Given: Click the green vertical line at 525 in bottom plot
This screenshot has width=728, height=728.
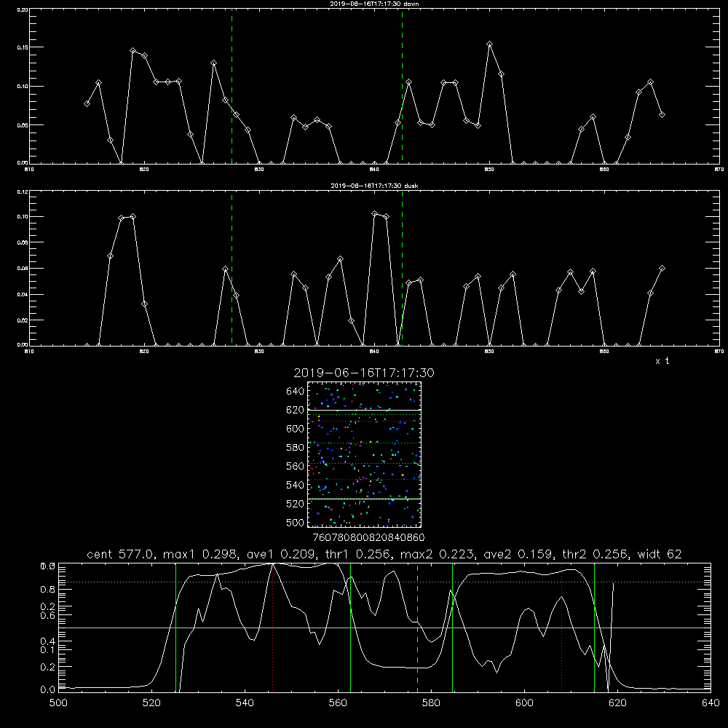Looking at the screenshot, I should click(176, 628).
